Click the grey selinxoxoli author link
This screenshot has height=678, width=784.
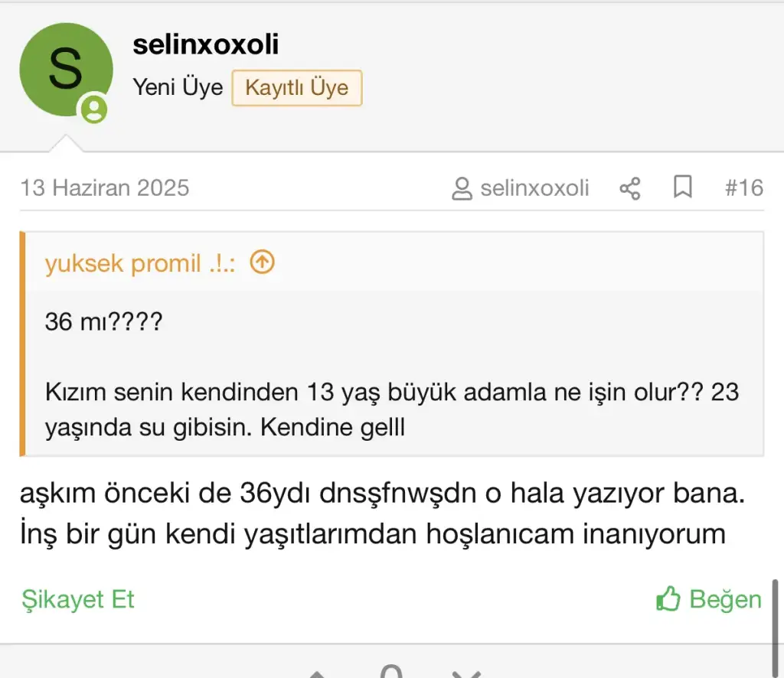click(x=534, y=187)
